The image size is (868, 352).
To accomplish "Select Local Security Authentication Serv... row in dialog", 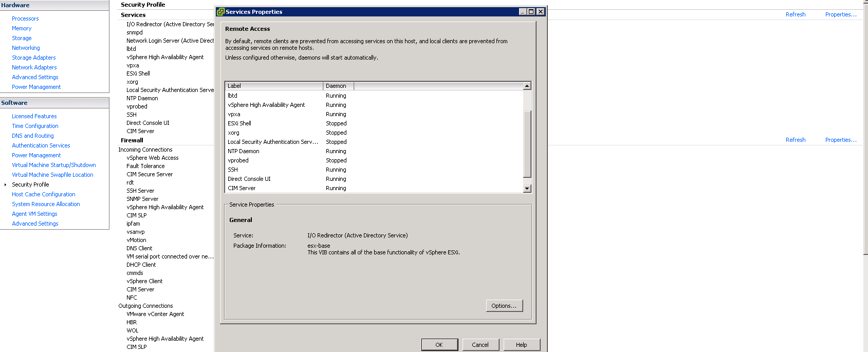I will [374, 142].
